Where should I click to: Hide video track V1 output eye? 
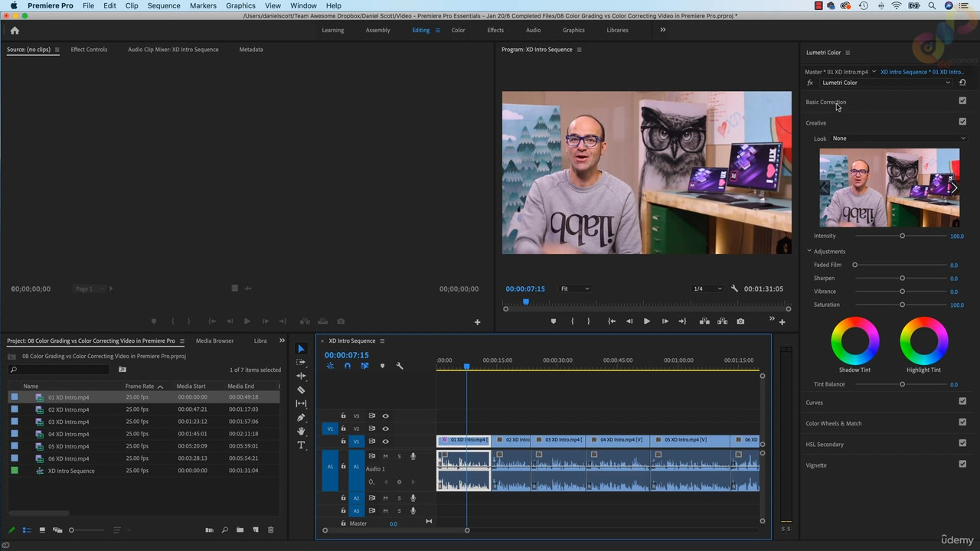(385, 442)
